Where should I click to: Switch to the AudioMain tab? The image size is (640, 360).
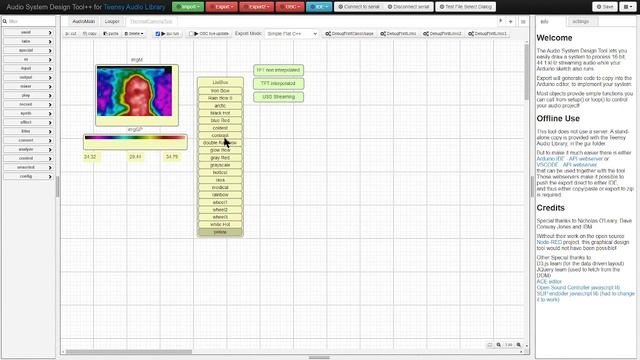point(84,21)
